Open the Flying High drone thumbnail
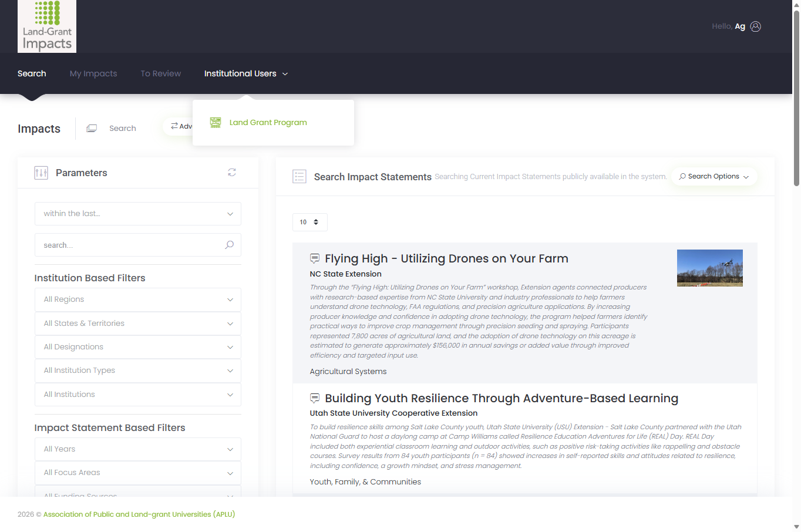 click(x=710, y=268)
